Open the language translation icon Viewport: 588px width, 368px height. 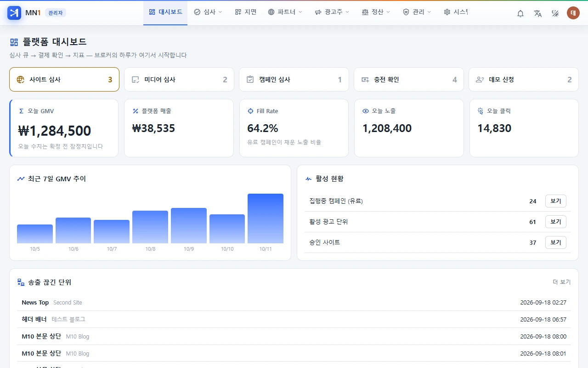tap(538, 13)
